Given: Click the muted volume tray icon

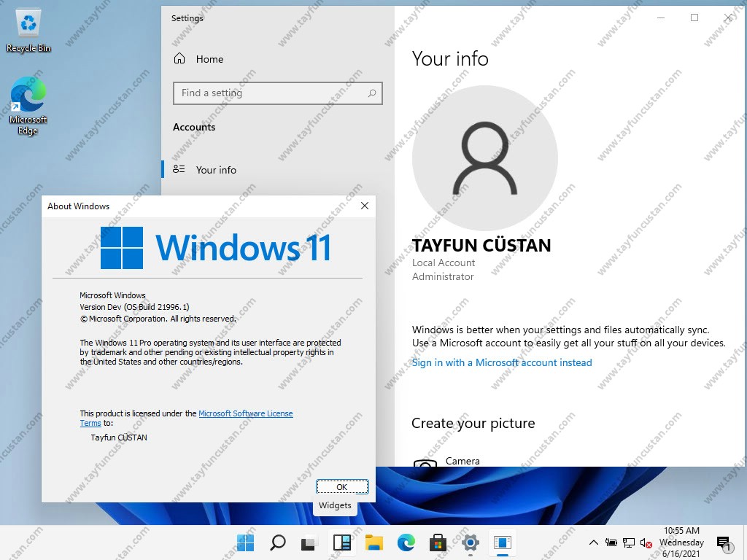Looking at the screenshot, I should click(x=646, y=542).
